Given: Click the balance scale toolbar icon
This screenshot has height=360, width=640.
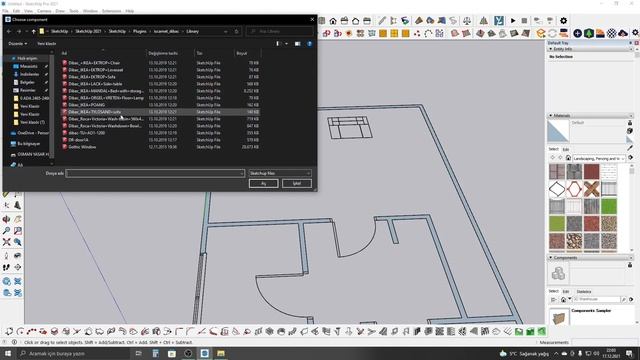Looking at the screenshot, I should coord(467,20).
